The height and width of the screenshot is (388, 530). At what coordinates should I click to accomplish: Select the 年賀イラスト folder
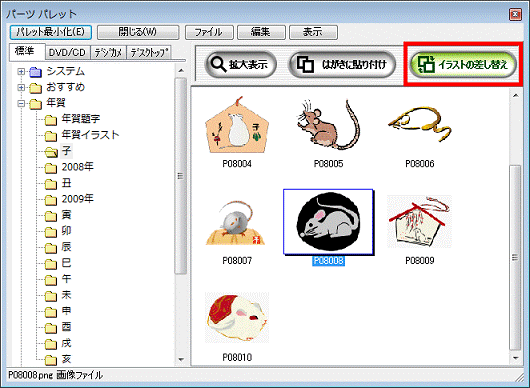tap(82, 135)
